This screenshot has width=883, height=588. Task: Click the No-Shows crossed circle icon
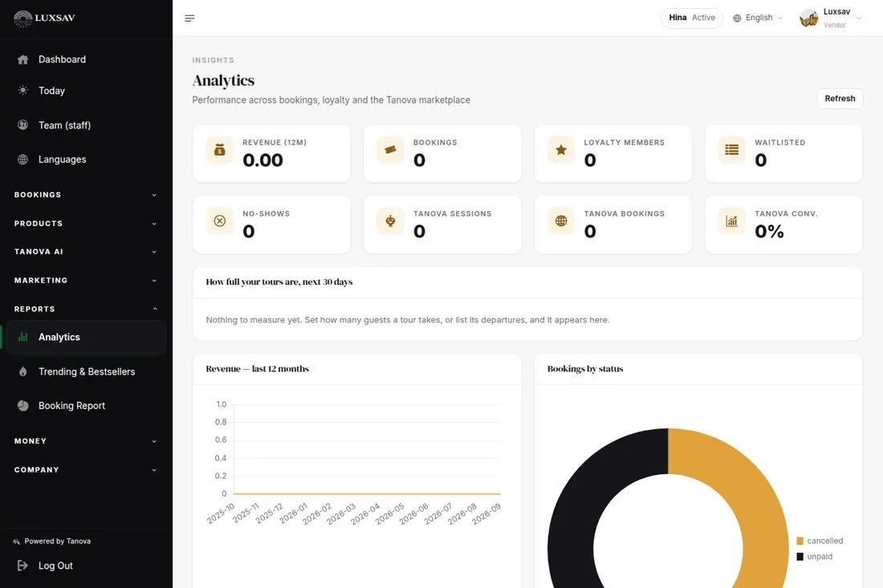[x=220, y=221]
